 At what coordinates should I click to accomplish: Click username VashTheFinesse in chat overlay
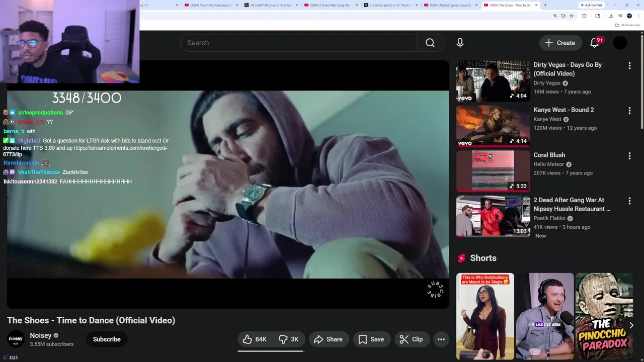[x=39, y=172]
